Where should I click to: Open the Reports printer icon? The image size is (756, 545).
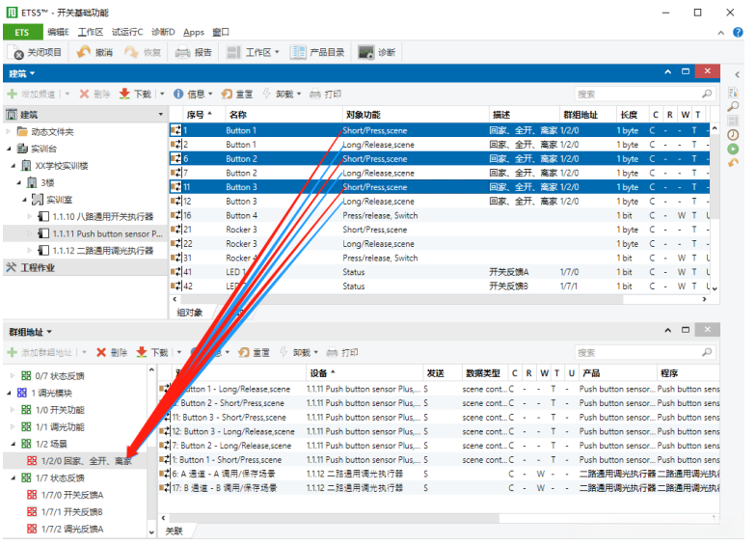coord(182,52)
